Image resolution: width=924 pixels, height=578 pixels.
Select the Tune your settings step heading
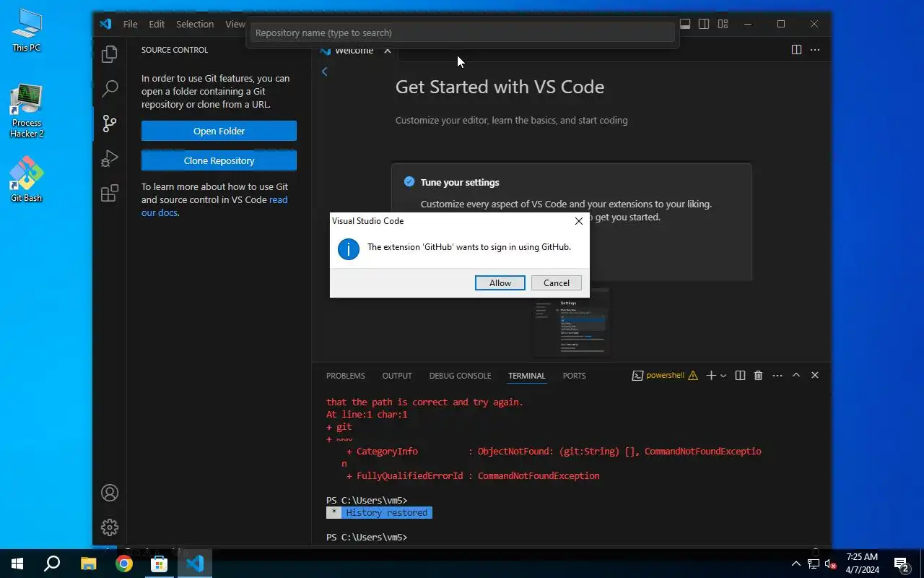coord(460,182)
